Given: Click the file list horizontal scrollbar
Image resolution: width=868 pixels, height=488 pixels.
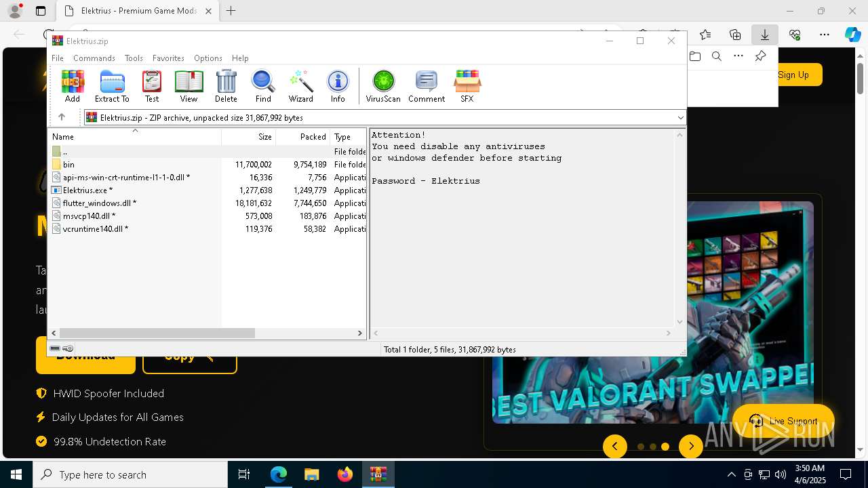Looking at the screenshot, I should [x=157, y=333].
